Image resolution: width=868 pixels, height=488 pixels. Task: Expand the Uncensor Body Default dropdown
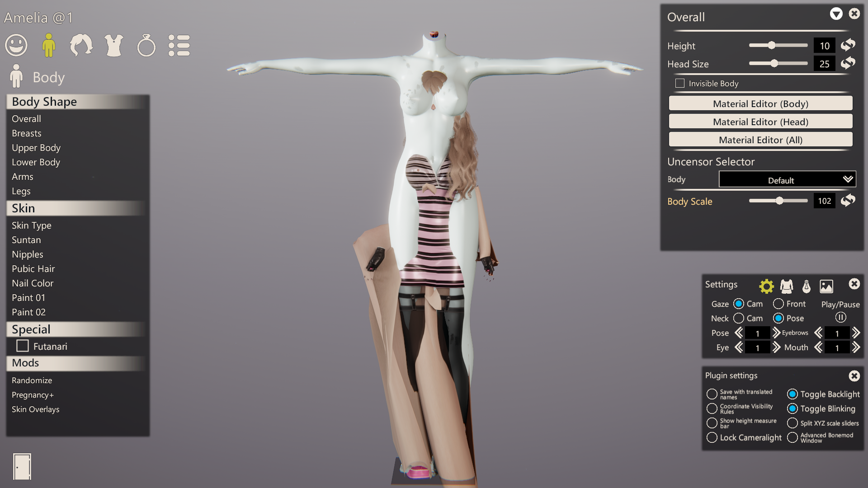click(x=787, y=180)
